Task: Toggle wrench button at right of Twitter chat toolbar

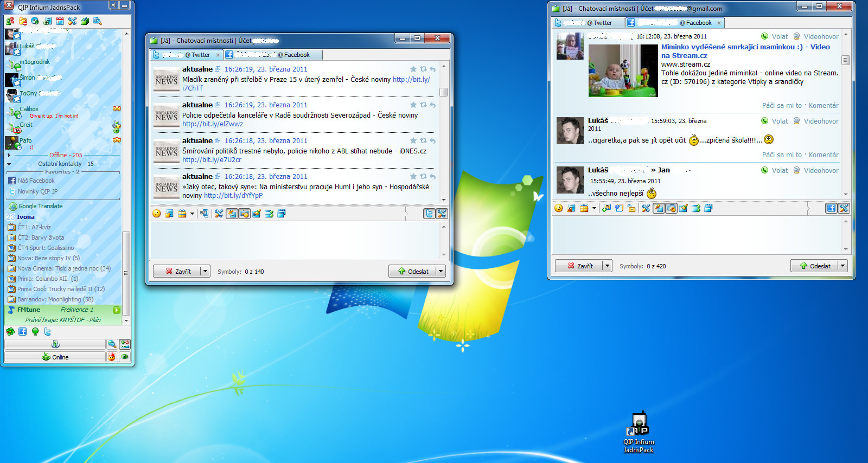Action: pyautogui.click(x=442, y=214)
